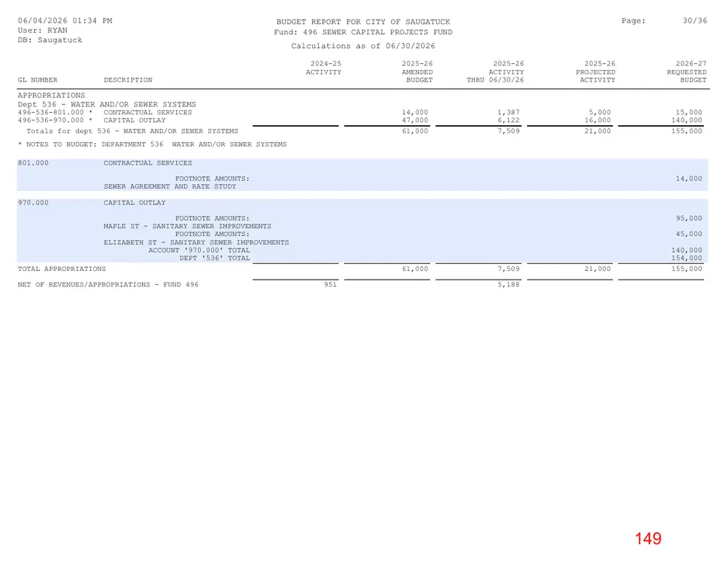The image size is (728, 563).
Task: Select the title 'BUDGET REPORT FOR CITY OF SAUGATUCK'
Action: point(363,22)
